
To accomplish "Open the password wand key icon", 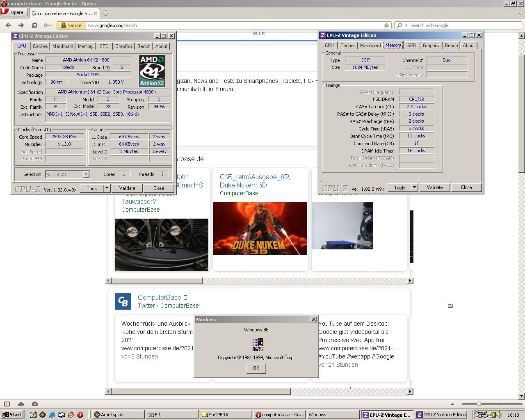I will tap(48, 25).
